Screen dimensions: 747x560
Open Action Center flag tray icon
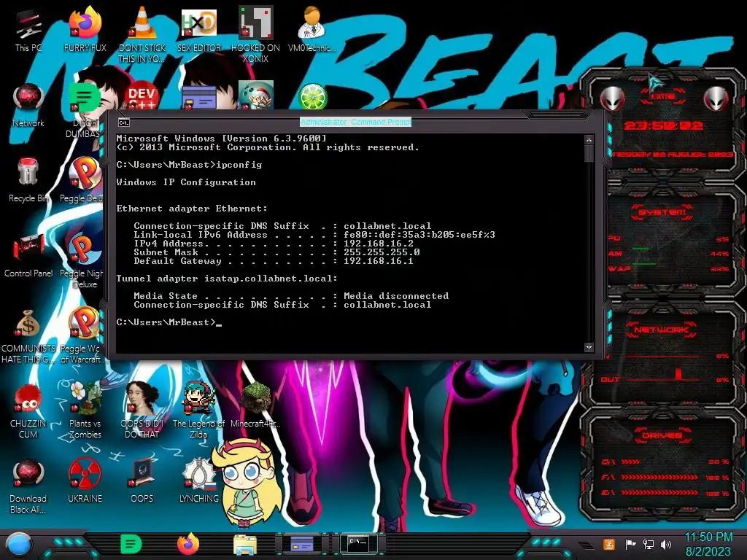(x=630, y=544)
